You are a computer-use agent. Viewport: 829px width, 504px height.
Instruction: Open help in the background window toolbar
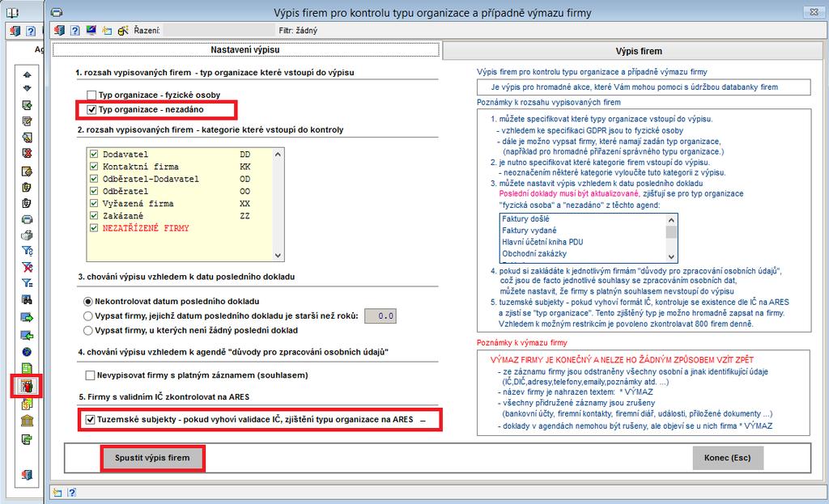(31, 32)
